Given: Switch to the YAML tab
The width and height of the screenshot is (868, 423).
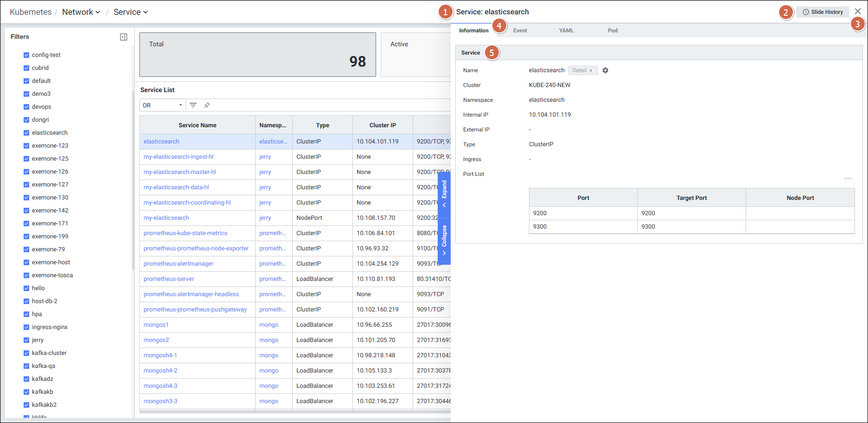Looking at the screenshot, I should click(x=566, y=31).
